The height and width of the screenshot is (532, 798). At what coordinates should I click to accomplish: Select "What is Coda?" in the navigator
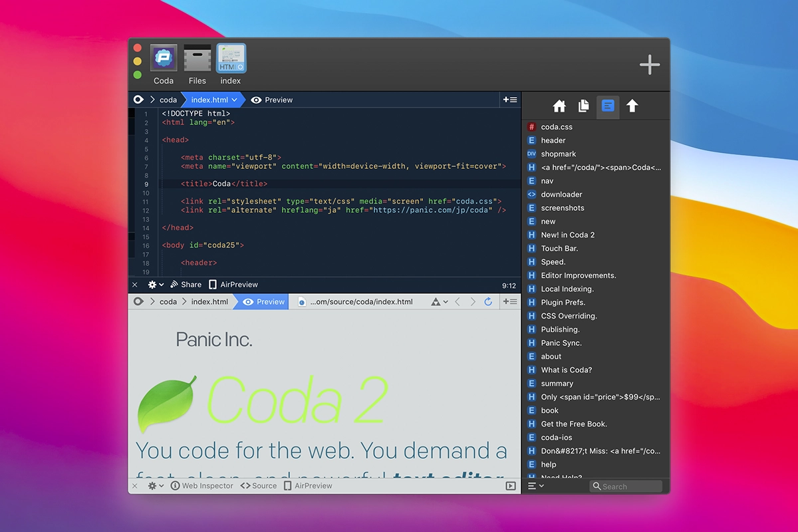[x=566, y=370]
